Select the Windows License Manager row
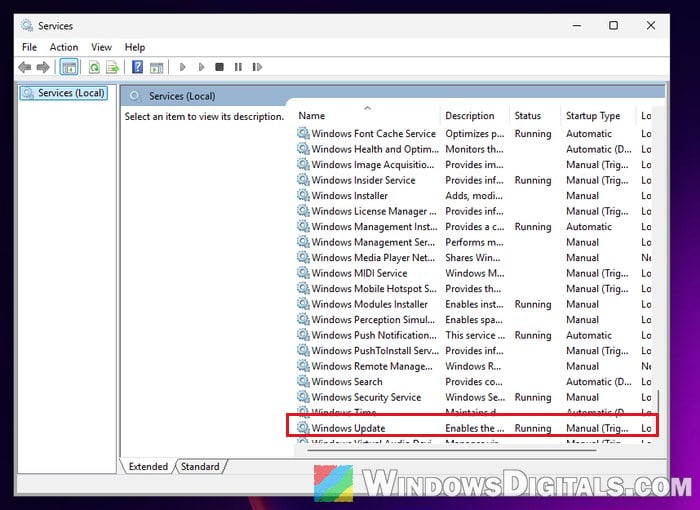The height and width of the screenshot is (510, 700). 474,211
